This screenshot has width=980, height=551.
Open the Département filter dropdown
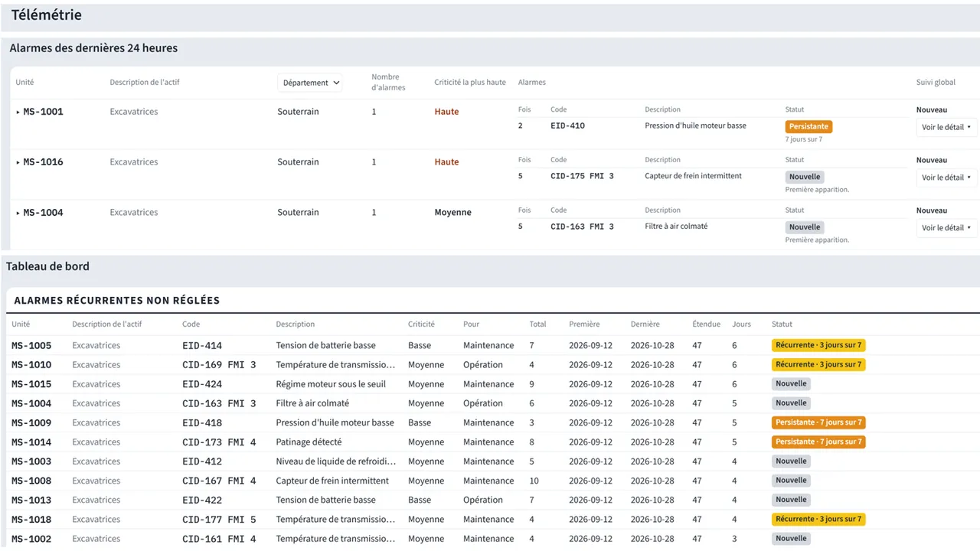[309, 83]
